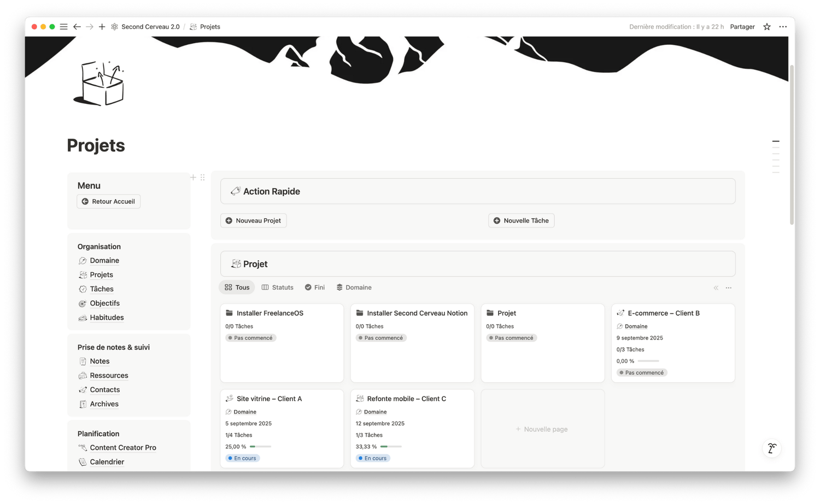The image size is (820, 504).
Task: Open the card titled Projet
Action: [543, 343]
